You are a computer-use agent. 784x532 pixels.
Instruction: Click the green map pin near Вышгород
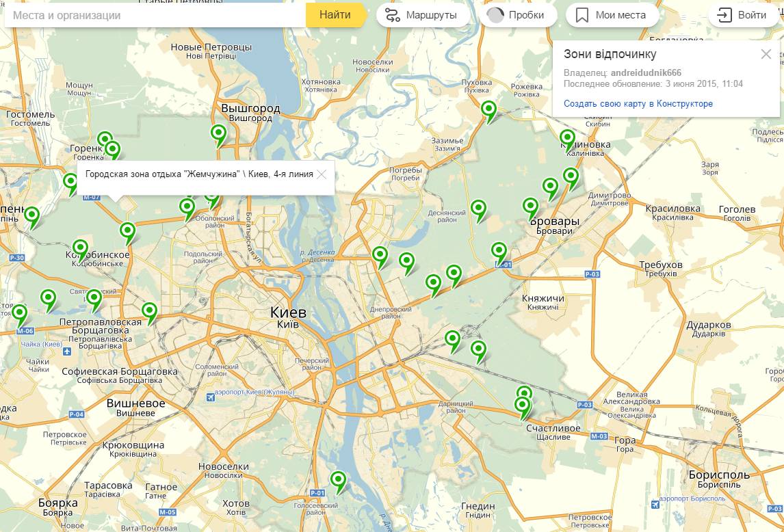pyautogui.click(x=218, y=134)
